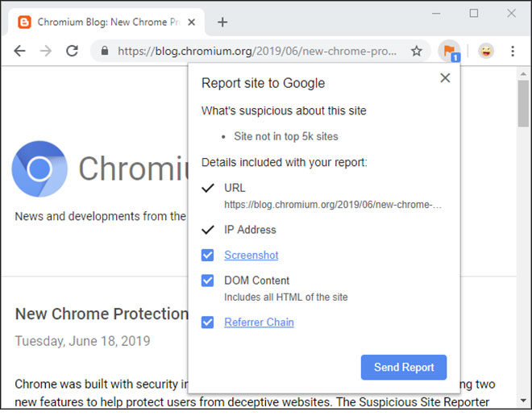
Task: Uncheck the Screenshot checkbox
Action: point(207,256)
